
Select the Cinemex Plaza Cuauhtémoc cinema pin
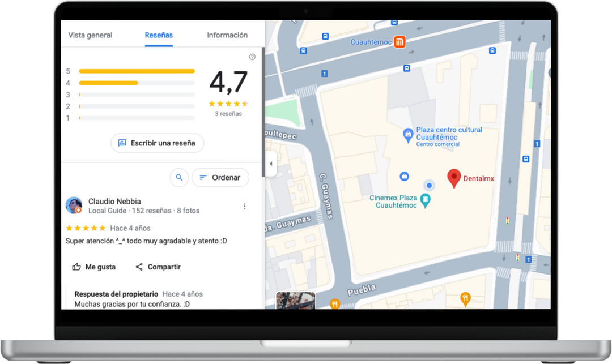click(x=426, y=202)
